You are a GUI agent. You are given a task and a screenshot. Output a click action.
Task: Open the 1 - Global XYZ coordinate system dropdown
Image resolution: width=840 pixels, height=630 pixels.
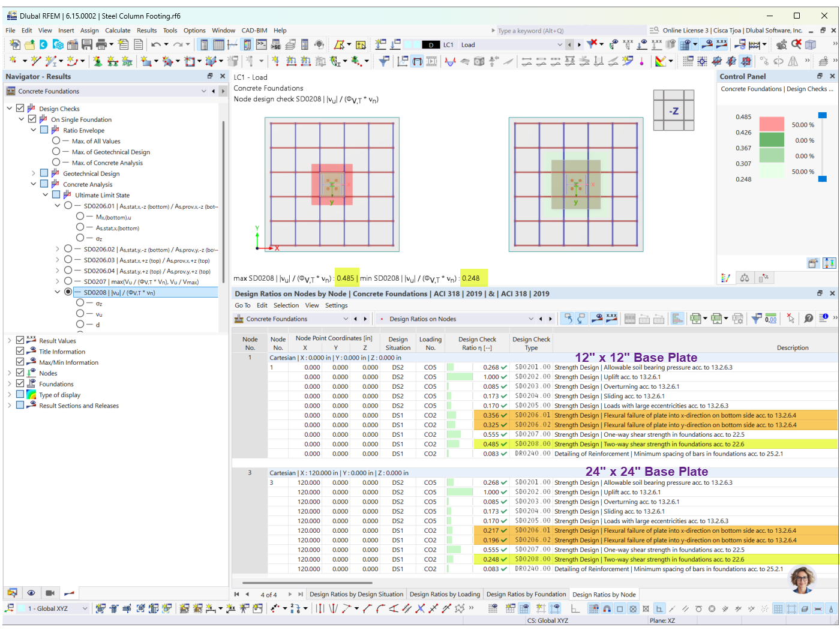tap(85, 608)
